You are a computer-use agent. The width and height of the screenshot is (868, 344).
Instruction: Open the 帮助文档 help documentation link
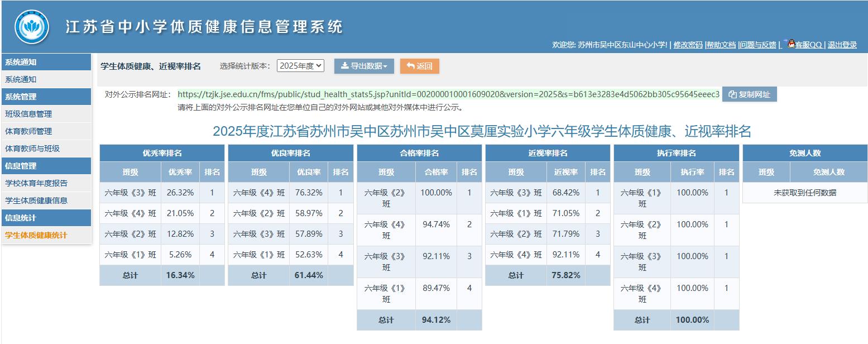[722, 45]
